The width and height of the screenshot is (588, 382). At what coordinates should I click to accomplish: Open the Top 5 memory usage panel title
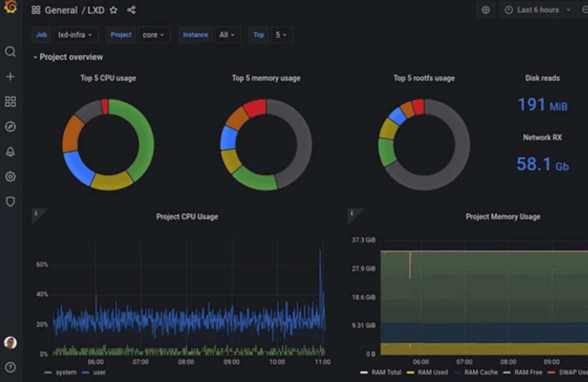(x=266, y=78)
